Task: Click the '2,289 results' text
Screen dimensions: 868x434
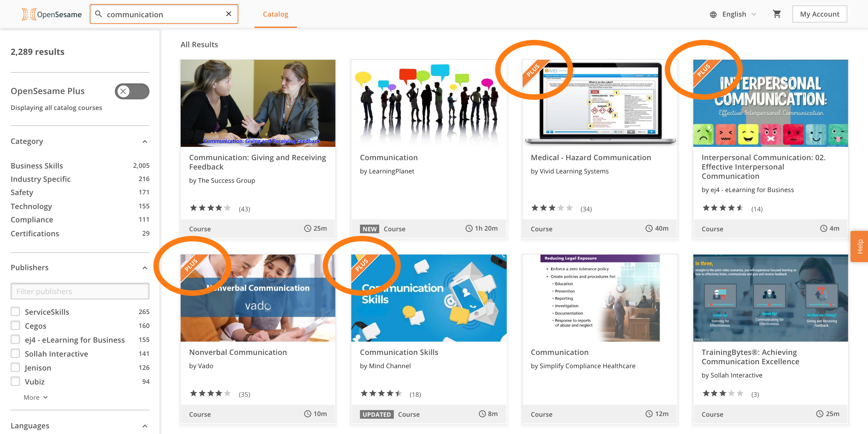Action: 38,52
